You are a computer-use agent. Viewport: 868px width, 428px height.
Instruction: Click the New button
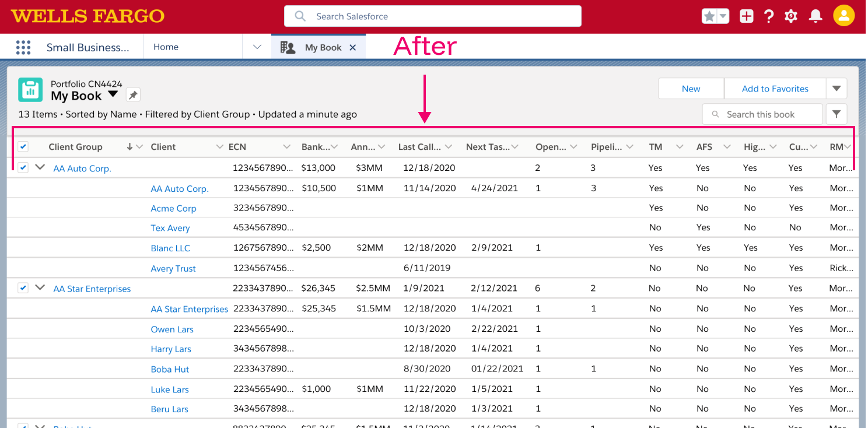point(691,89)
